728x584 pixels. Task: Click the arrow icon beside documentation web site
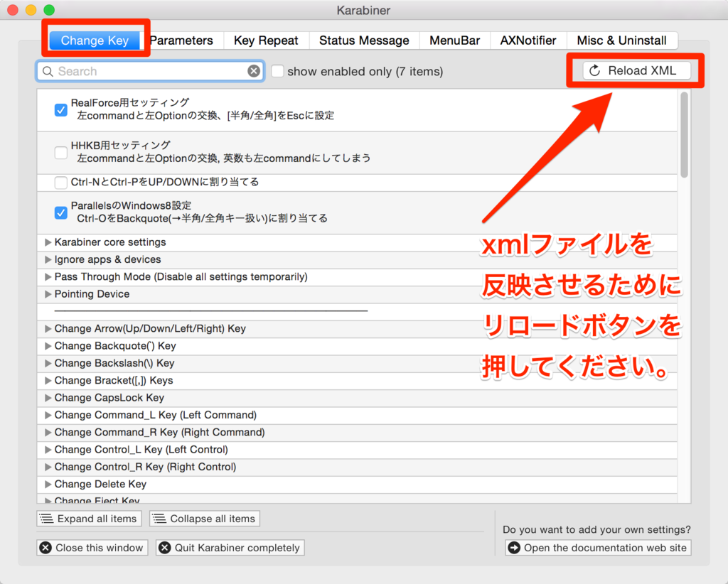(514, 548)
